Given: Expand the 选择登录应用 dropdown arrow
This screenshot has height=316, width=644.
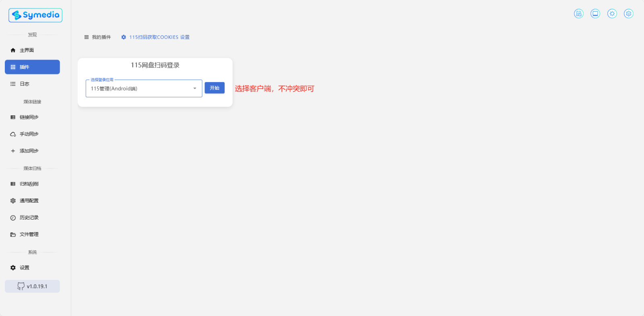Looking at the screenshot, I should point(195,88).
